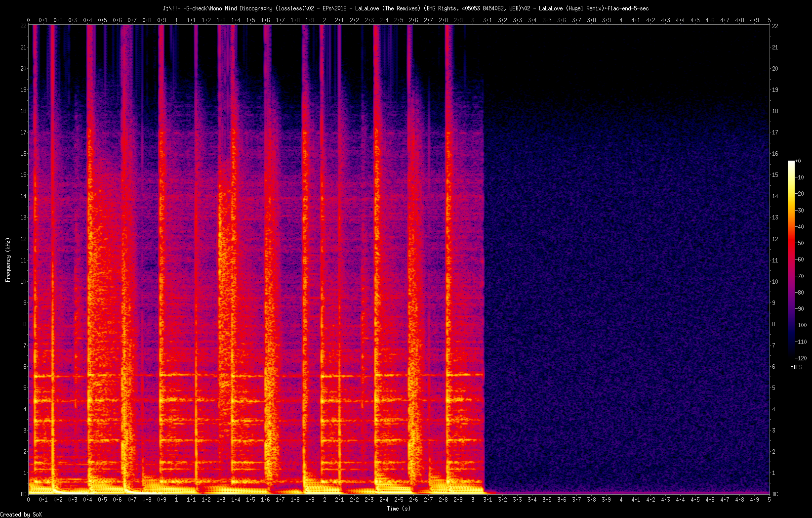This screenshot has width=812, height=518.
Task: Click "10" on the left frequency axis
Action: click(23, 282)
